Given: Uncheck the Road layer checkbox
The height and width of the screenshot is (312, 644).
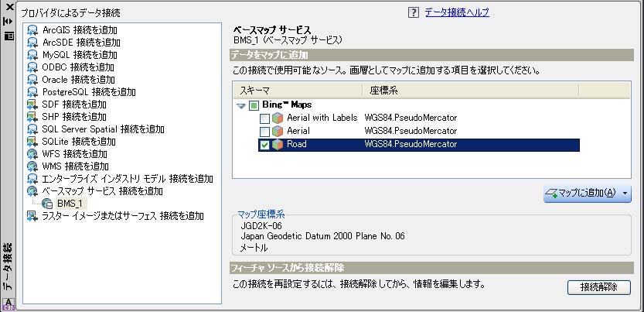Looking at the screenshot, I should click(265, 145).
